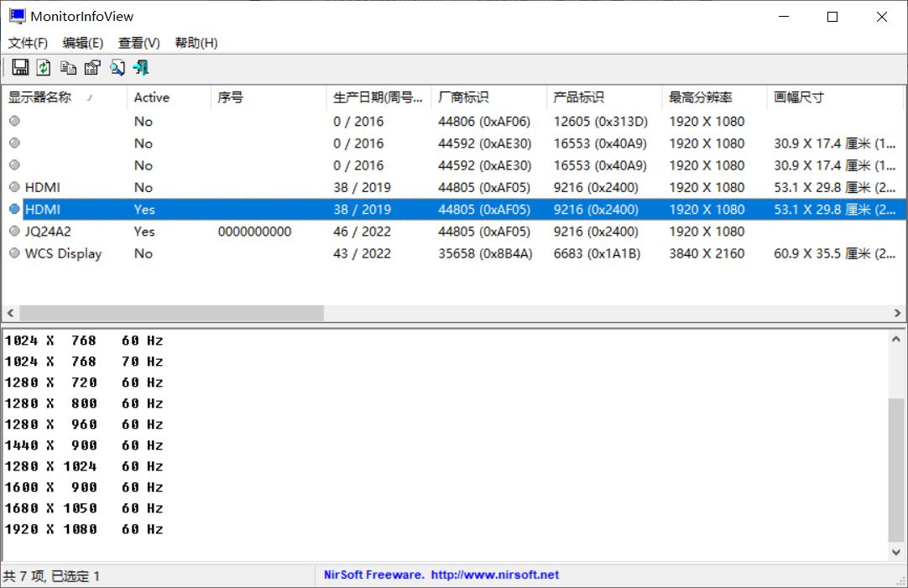
Task: Click the Find toolbar icon
Action: pos(117,67)
